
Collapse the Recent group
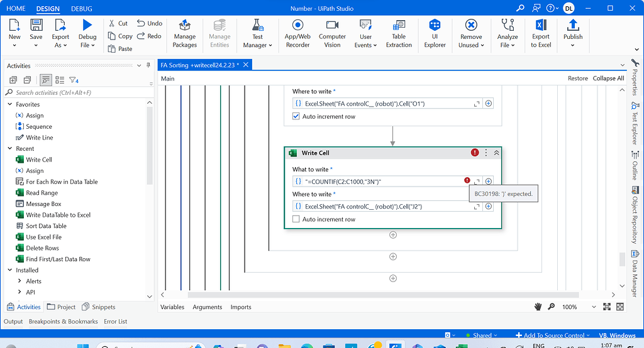[10, 148]
